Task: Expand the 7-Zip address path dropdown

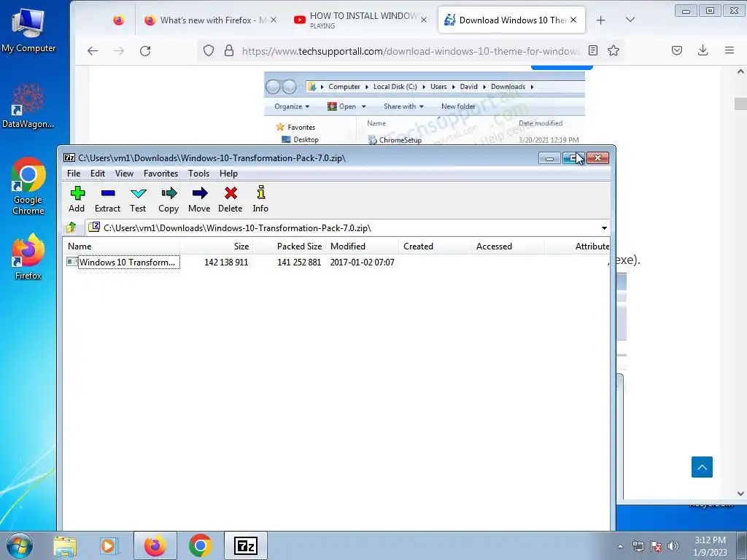Action: tap(604, 228)
